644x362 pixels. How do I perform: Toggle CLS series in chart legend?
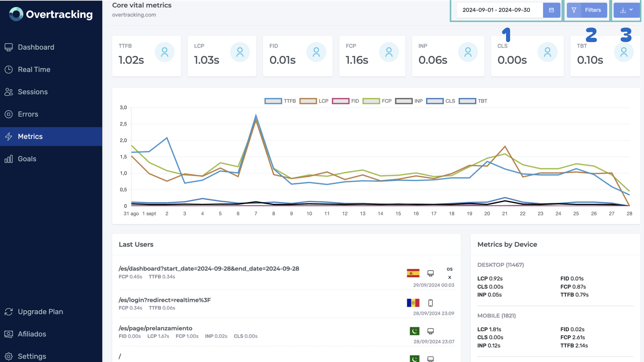[x=440, y=101]
